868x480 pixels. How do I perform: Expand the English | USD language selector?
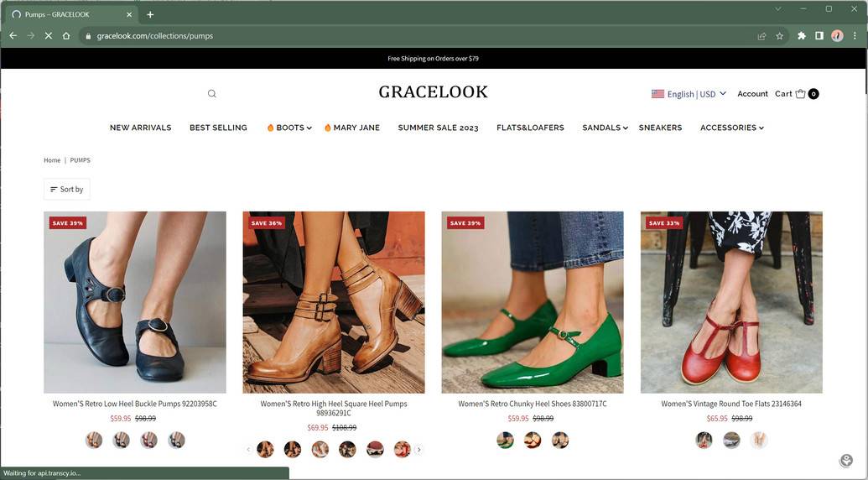click(689, 94)
